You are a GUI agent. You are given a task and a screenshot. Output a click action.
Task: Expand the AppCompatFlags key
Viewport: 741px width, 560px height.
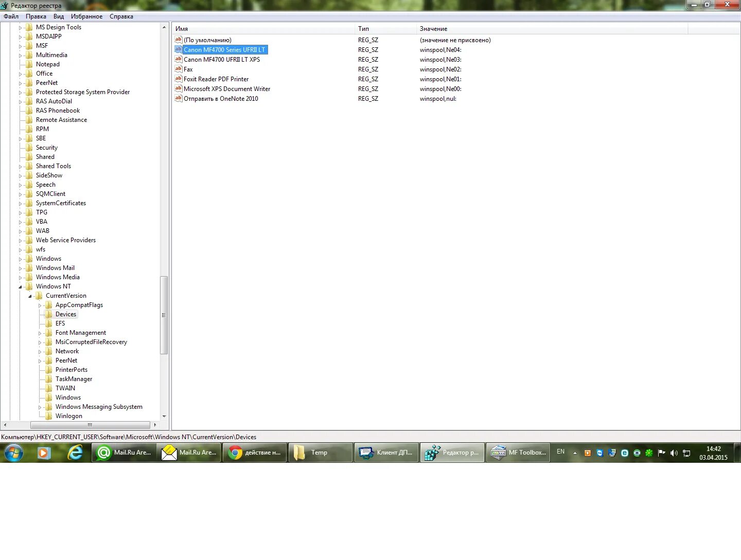(x=40, y=305)
